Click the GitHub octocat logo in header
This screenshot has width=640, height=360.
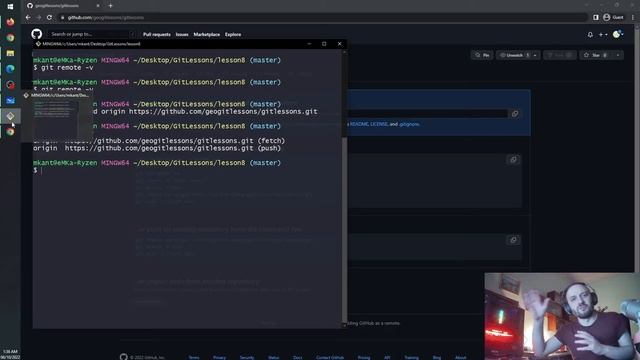pos(37,34)
